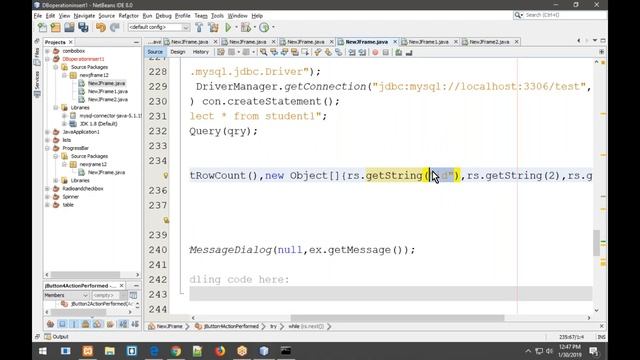Click the NewJFrame breadcrumb
This screenshot has height=360, width=640.
tap(166, 327)
